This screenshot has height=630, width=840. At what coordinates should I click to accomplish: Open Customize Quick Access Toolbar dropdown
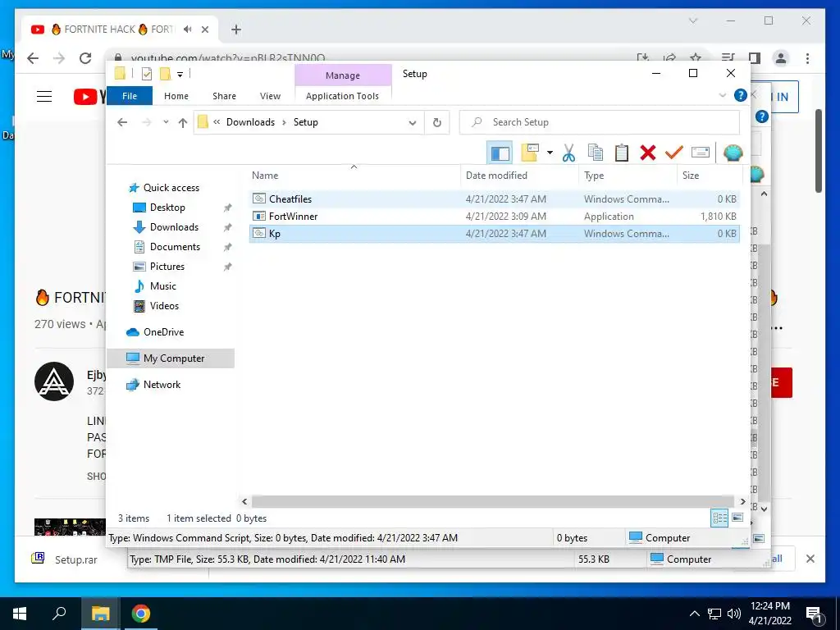coord(180,75)
